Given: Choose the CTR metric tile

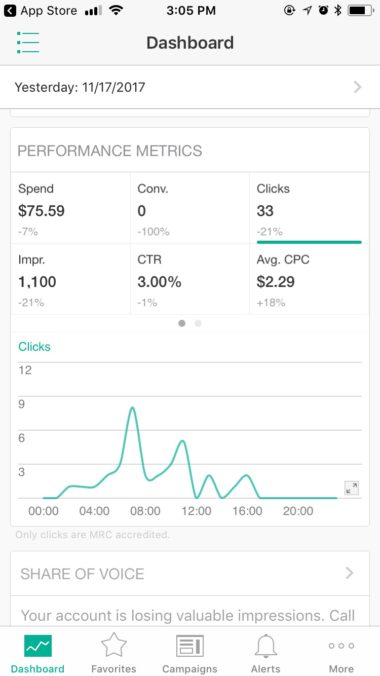Looking at the screenshot, I should coord(190,279).
